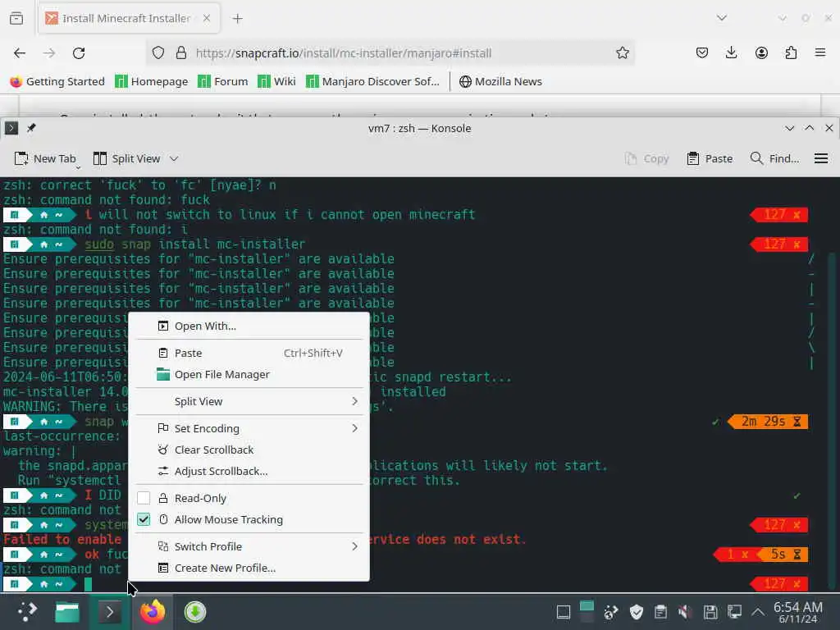
Task: Reload the snapcraft page
Action: point(79,53)
